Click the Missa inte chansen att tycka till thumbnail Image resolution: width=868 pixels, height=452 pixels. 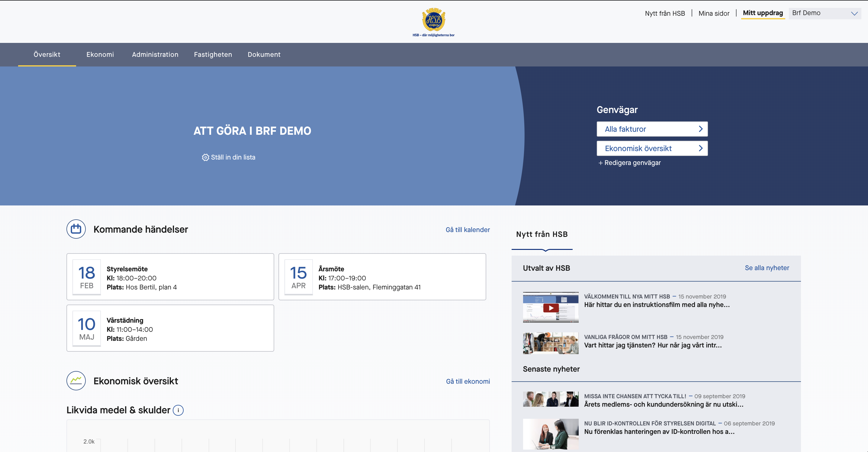point(551,399)
